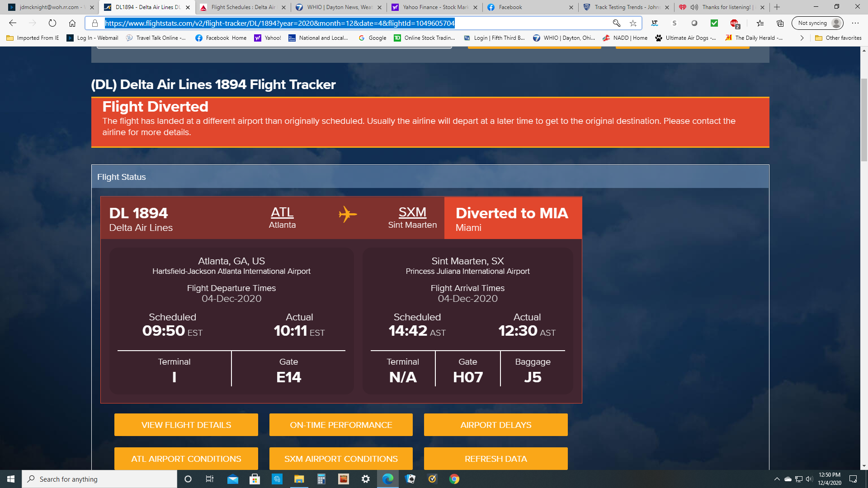Open zoom magnifier in address bar

tap(616, 23)
